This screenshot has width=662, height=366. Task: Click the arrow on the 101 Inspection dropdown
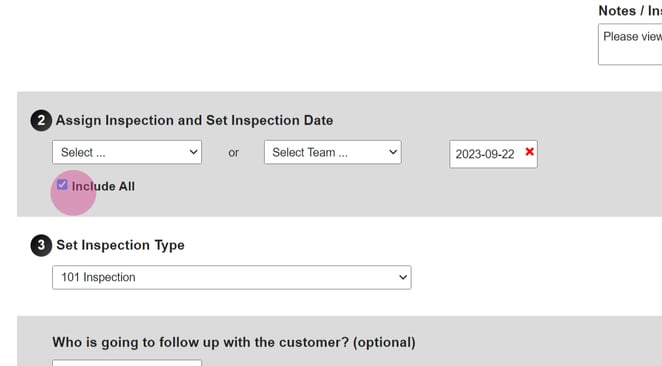pyautogui.click(x=403, y=277)
